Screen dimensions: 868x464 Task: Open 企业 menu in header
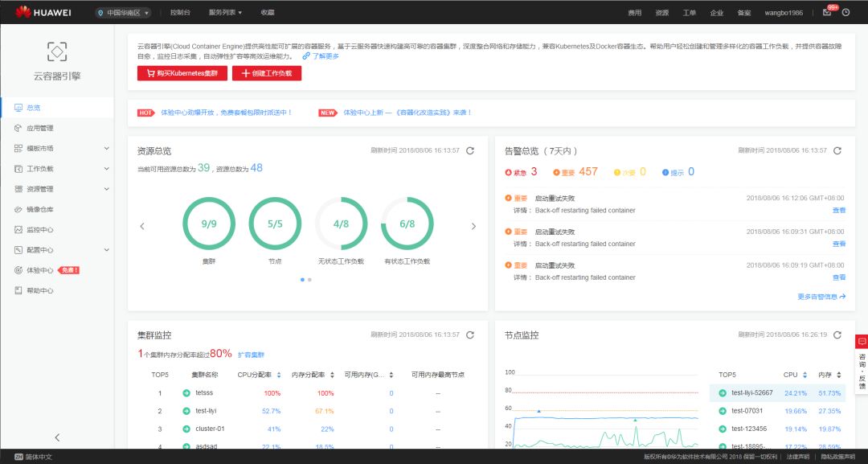716,13
